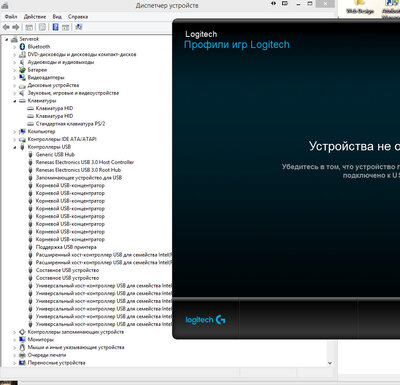This screenshot has height=385, width=400.
Task: Select the Serverok root computer node
Action: click(29, 39)
